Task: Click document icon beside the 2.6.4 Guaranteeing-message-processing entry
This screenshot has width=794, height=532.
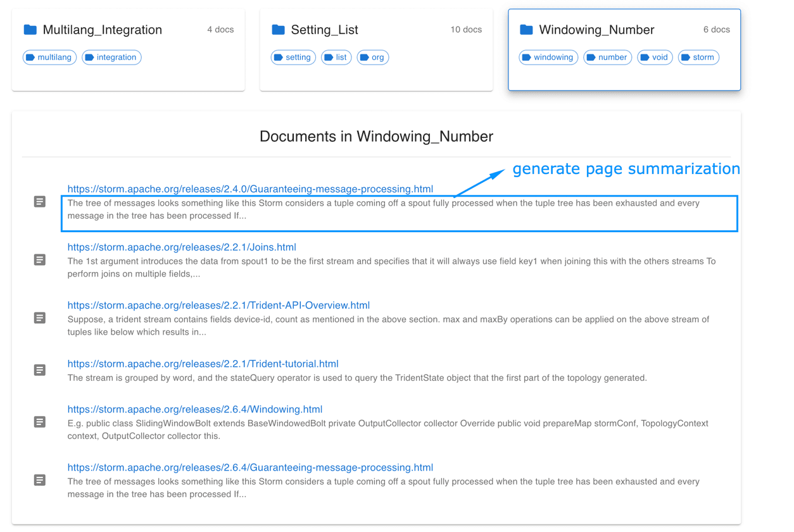Action: tap(40, 480)
